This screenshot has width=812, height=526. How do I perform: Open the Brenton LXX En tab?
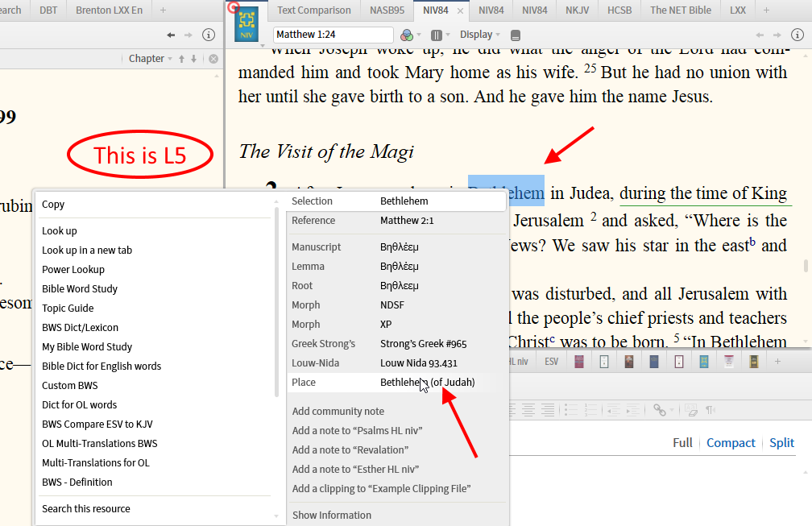109,10
